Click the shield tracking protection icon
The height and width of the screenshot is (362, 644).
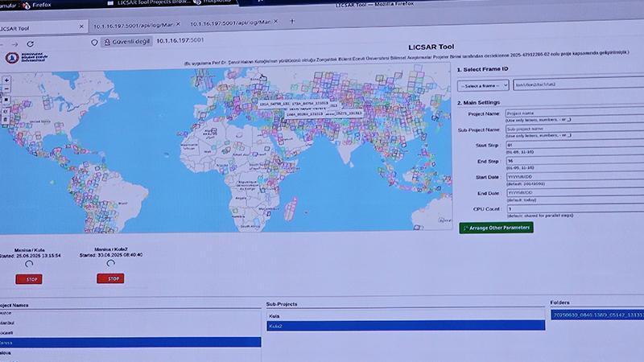click(94, 41)
